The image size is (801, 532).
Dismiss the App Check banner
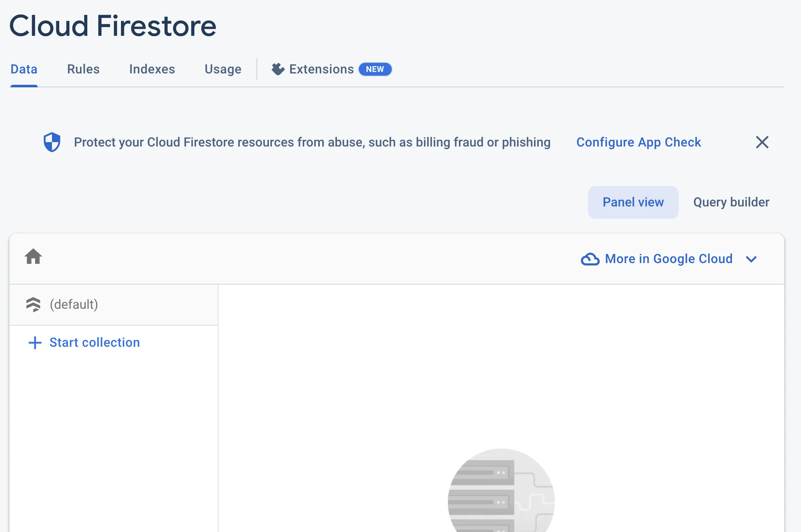pyautogui.click(x=762, y=142)
